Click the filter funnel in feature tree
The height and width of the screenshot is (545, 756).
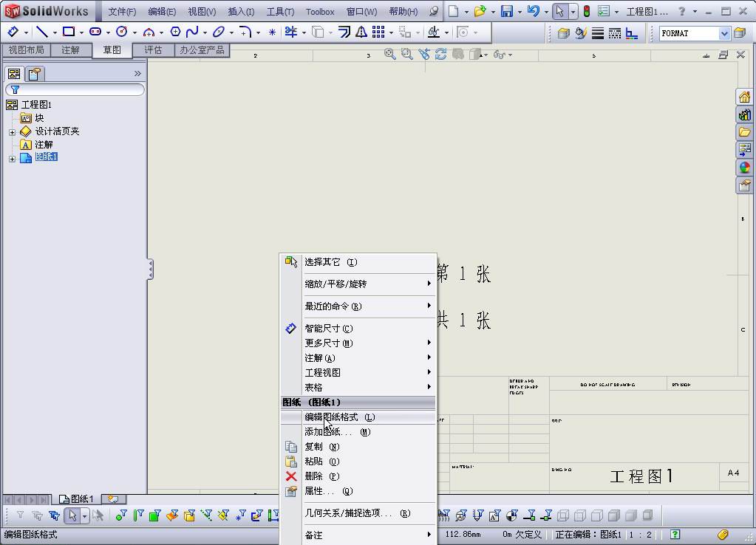pos(15,89)
